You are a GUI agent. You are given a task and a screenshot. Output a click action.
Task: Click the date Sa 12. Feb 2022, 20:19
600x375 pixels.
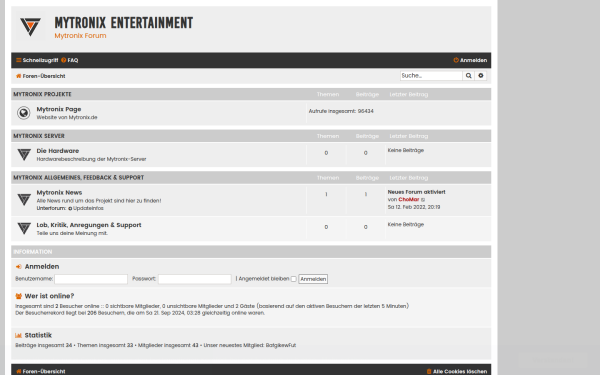pyautogui.click(x=414, y=207)
